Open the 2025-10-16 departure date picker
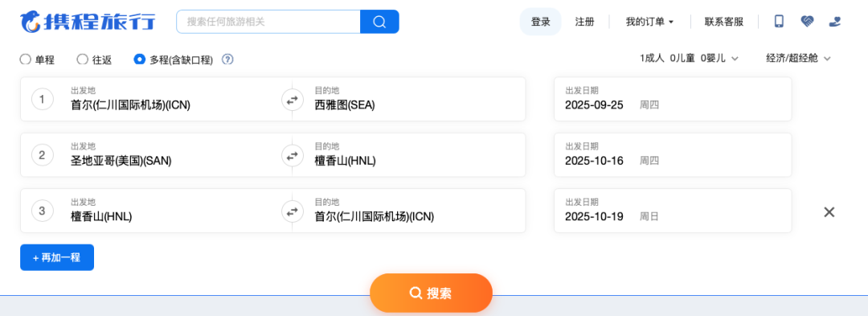The image size is (868, 316). click(673, 155)
